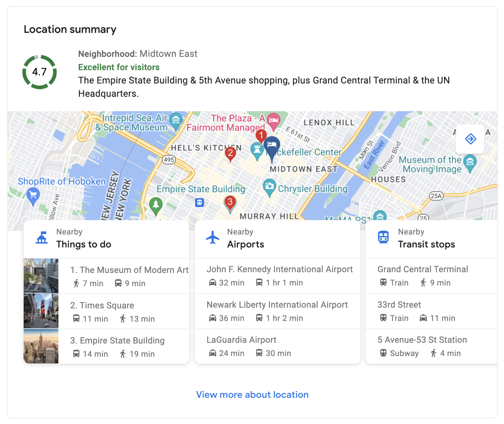The image size is (504, 424).
Task: Click '4 min' walk to 5 Avenue-53 St
Action: (450, 353)
